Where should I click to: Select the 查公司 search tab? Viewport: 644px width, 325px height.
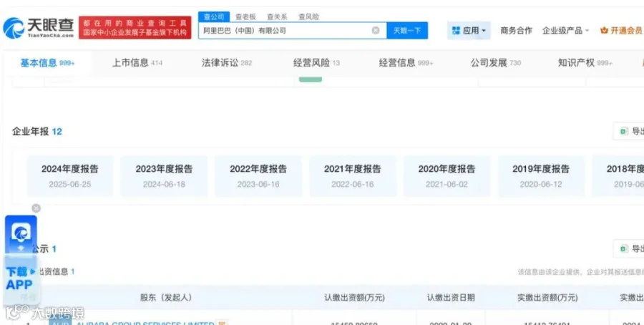coord(214,16)
